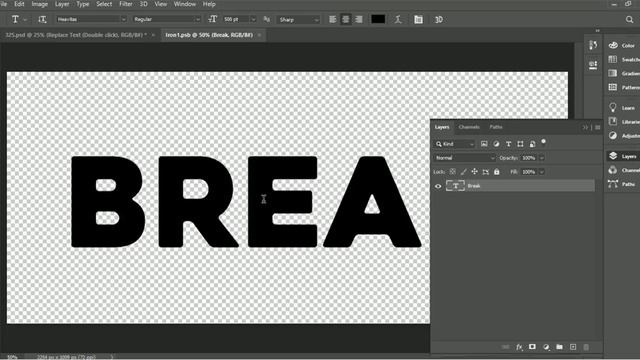Lock layer position
Image resolution: width=640 pixels, height=360 pixels.
(474, 172)
